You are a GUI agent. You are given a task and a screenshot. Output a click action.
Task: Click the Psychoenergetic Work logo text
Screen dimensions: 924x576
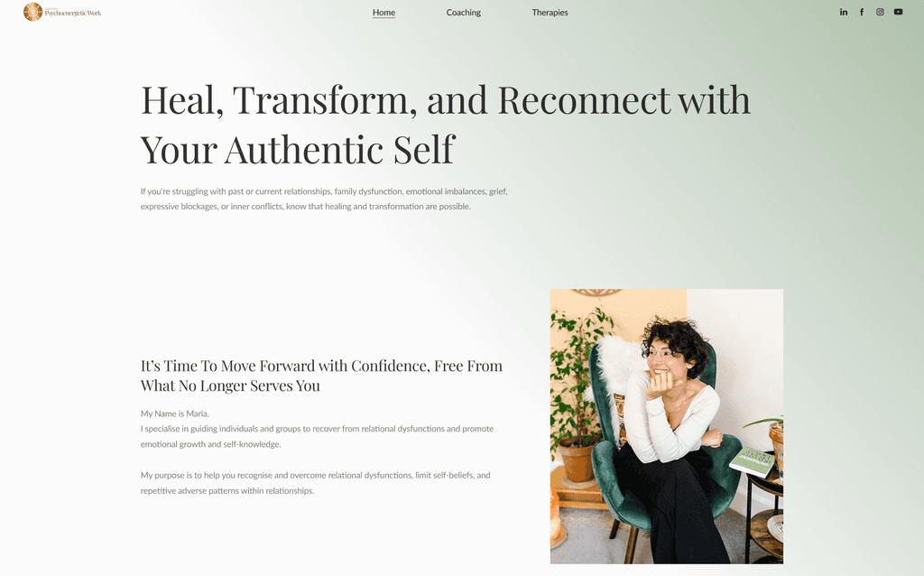pyautogui.click(x=73, y=13)
